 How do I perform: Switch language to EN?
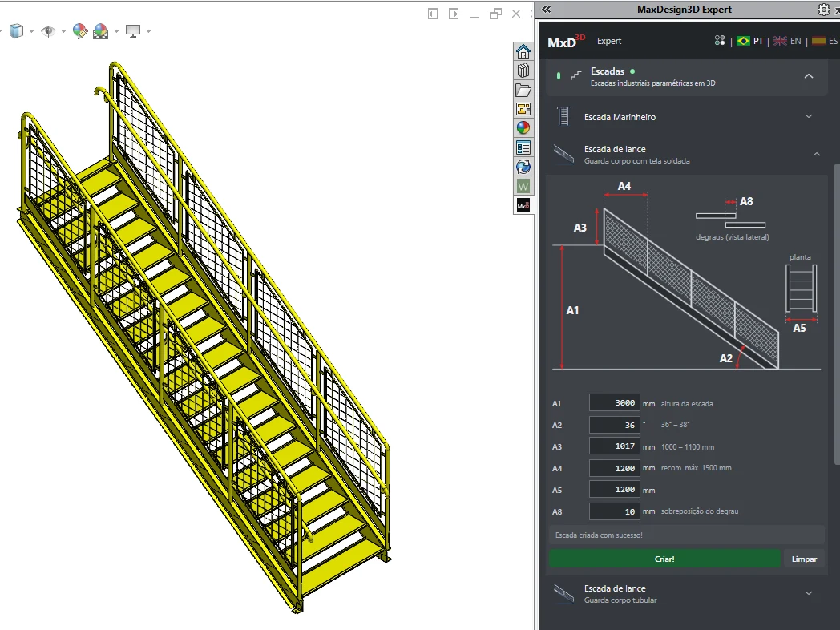(x=787, y=41)
